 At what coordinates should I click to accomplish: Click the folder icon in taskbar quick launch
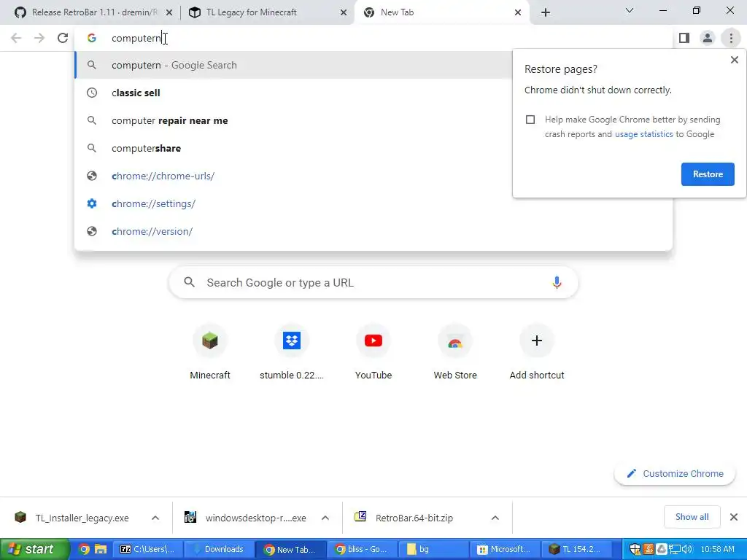pyautogui.click(x=101, y=549)
